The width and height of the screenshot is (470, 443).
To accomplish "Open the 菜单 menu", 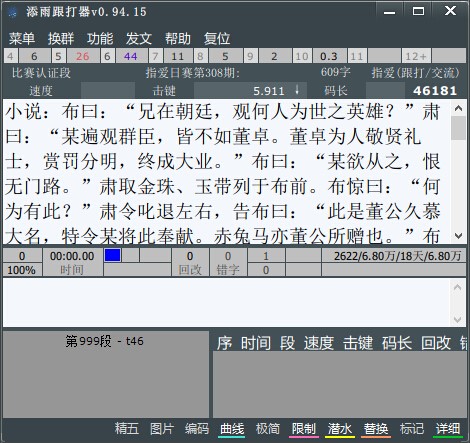I will pyautogui.click(x=22, y=39).
